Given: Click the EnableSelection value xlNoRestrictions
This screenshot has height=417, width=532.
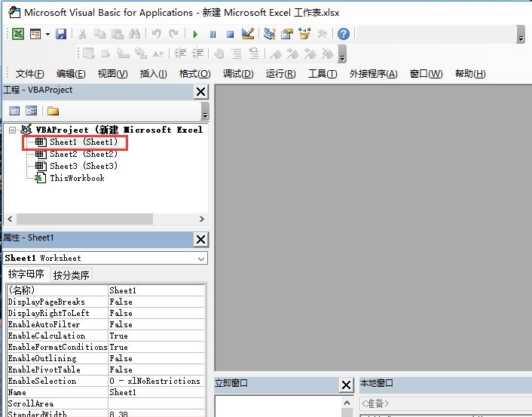Looking at the screenshot, I should 157,381.
